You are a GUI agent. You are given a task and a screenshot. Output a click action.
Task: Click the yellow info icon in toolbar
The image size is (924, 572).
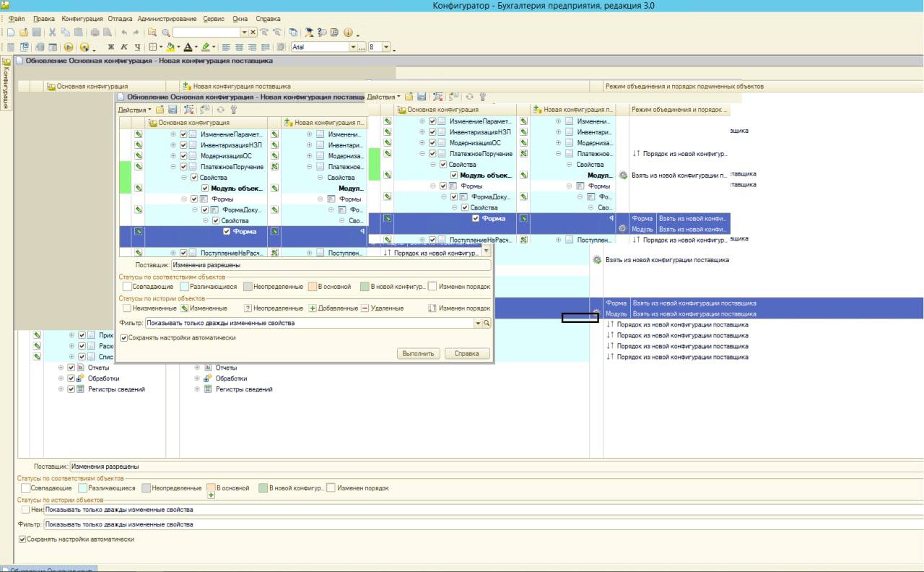pos(348,32)
